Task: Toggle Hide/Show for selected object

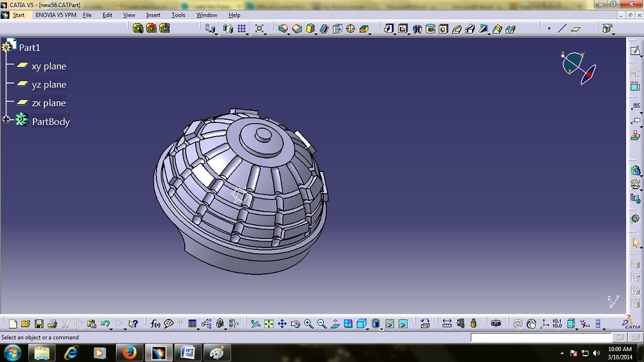Action: pyautogui.click(x=389, y=324)
